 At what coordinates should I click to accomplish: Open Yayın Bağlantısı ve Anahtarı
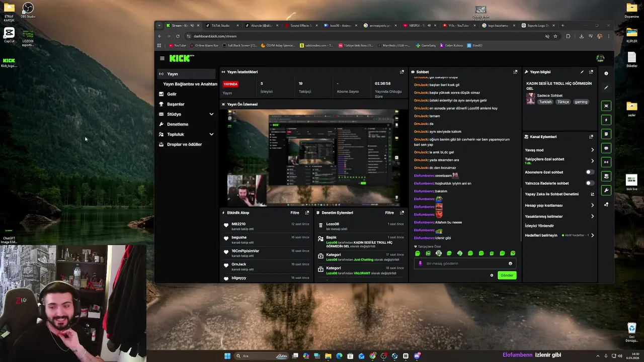pos(190,84)
